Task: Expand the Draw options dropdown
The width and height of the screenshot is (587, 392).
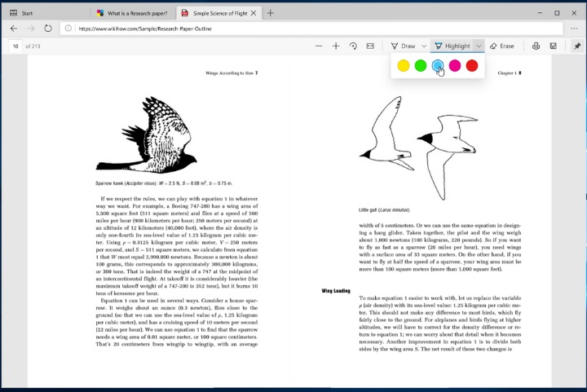Action: coord(424,46)
